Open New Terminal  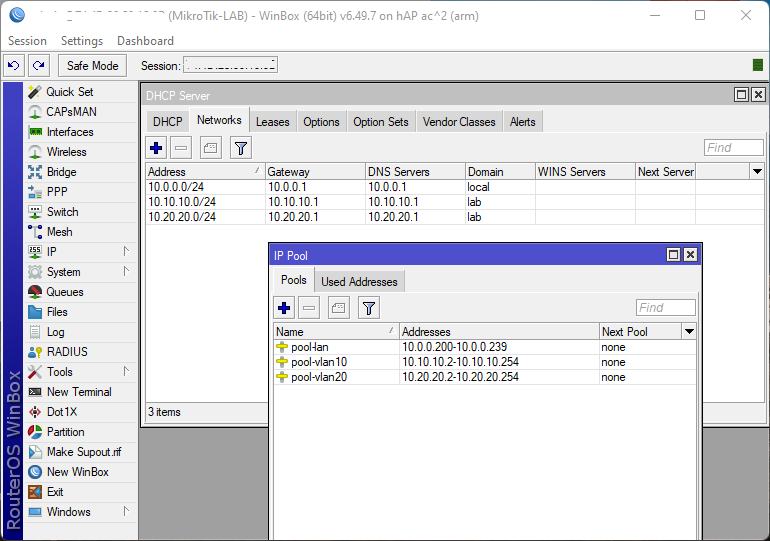[x=79, y=392]
